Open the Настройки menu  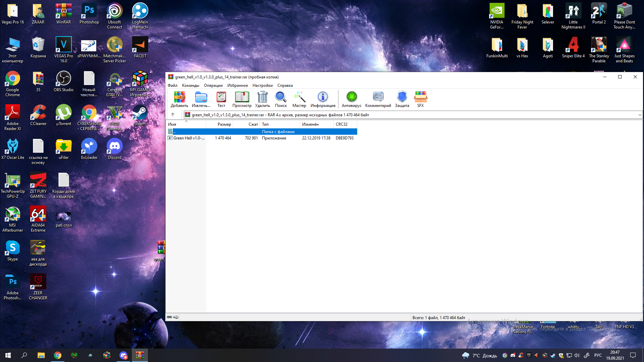262,85
